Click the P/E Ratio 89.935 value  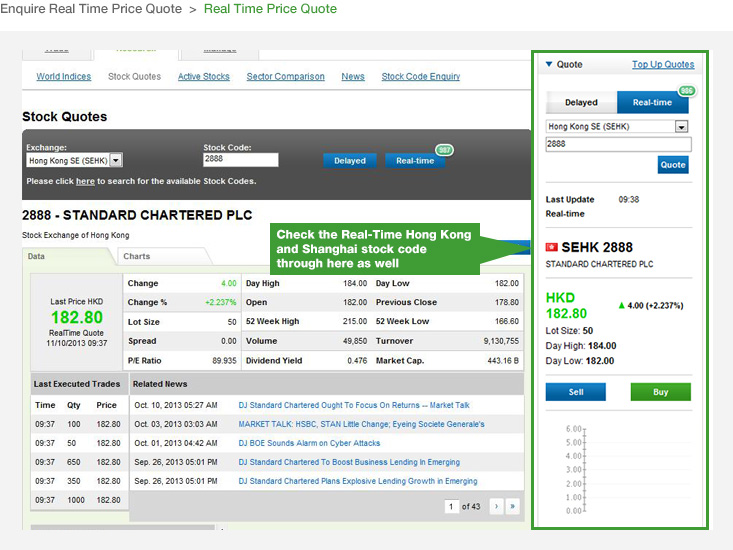224,361
